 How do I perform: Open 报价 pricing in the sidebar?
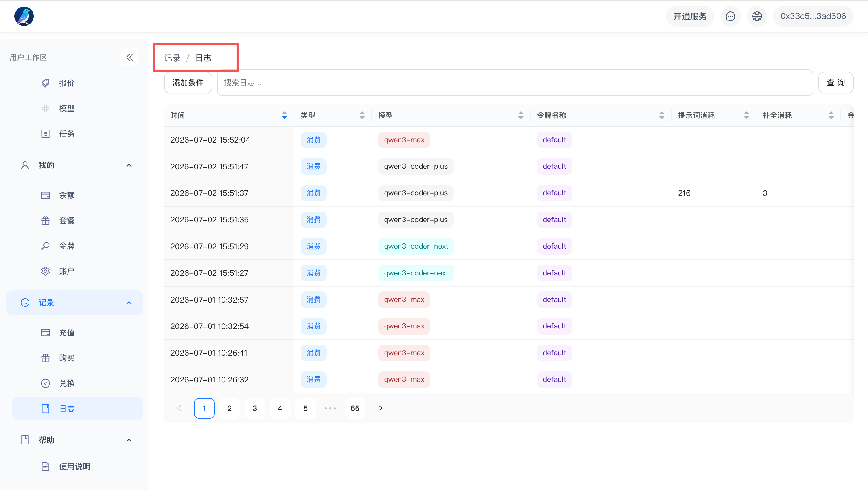(67, 83)
